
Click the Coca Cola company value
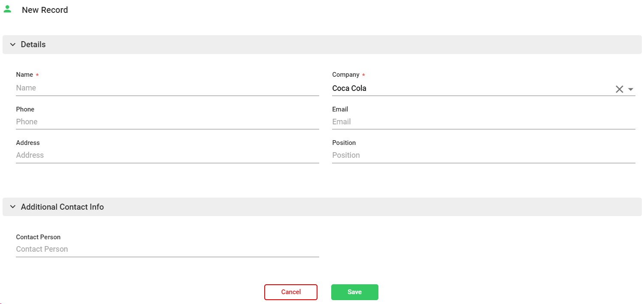pyautogui.click(x=349, y=88)
